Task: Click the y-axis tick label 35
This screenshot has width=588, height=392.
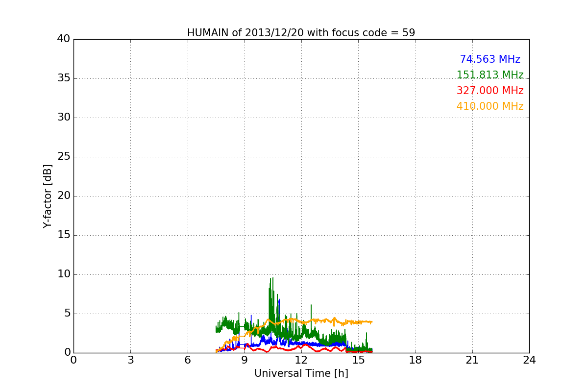Action: (64, 78)
